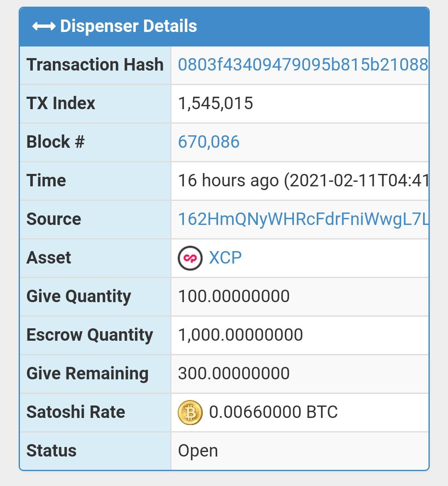The image size is (448, 486).
Task: Click the Block # row label
Action: tap(56, 142)
